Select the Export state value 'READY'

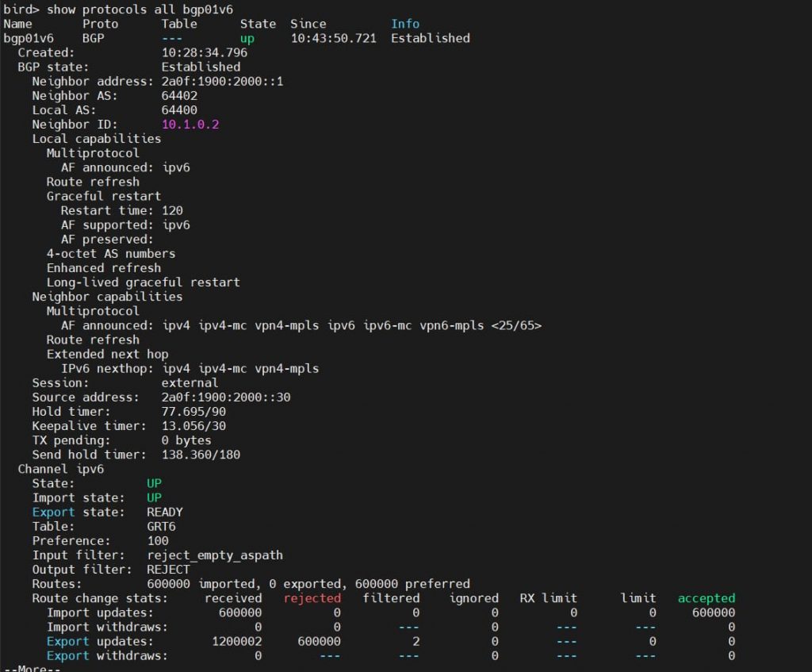click(x=165, y=513)
